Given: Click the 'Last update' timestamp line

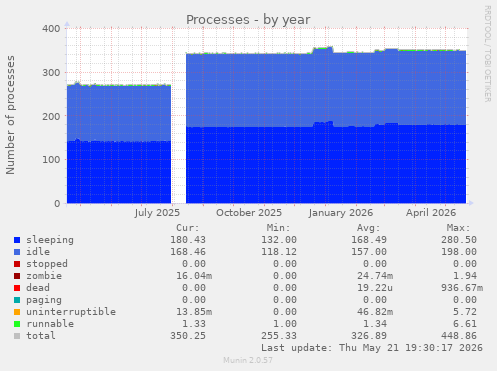Looking at the screenshot, I should pos(372,348).
